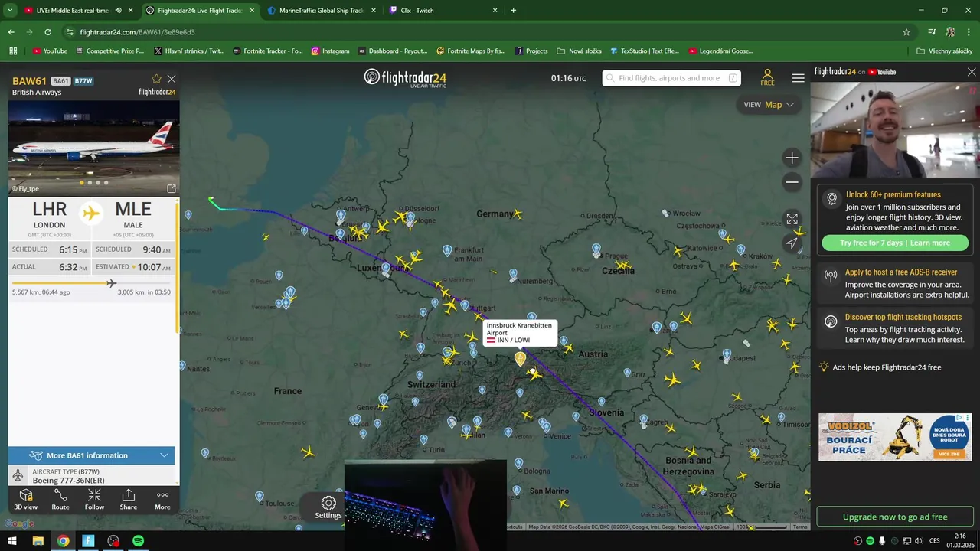Image resolution: width=980 pixels, height=551 pixels.
Task: Click the Flightradar24 logo at top
Action: coord(405,78)
